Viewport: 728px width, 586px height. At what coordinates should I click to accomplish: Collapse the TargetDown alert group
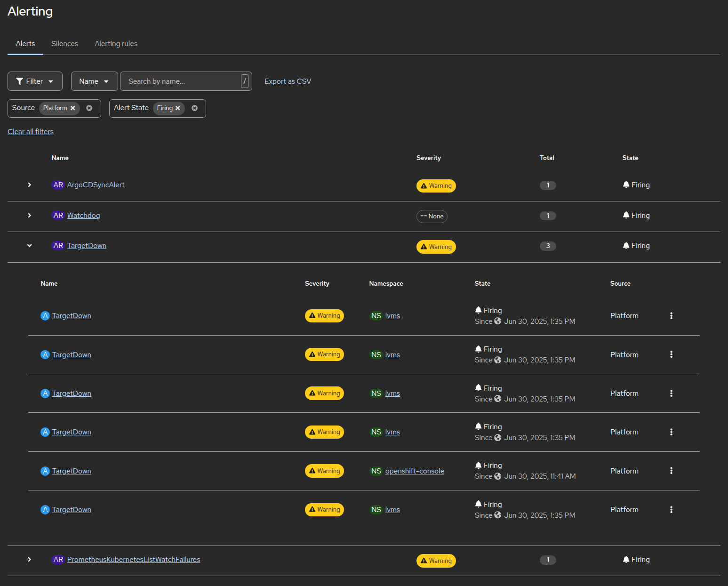pyautogui.click(x=30, y=246)
